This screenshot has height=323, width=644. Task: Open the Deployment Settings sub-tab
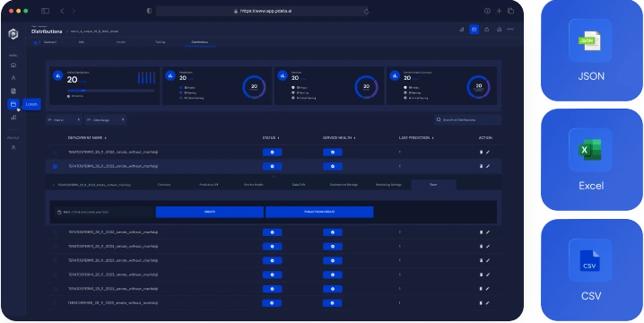pos(344,185)
